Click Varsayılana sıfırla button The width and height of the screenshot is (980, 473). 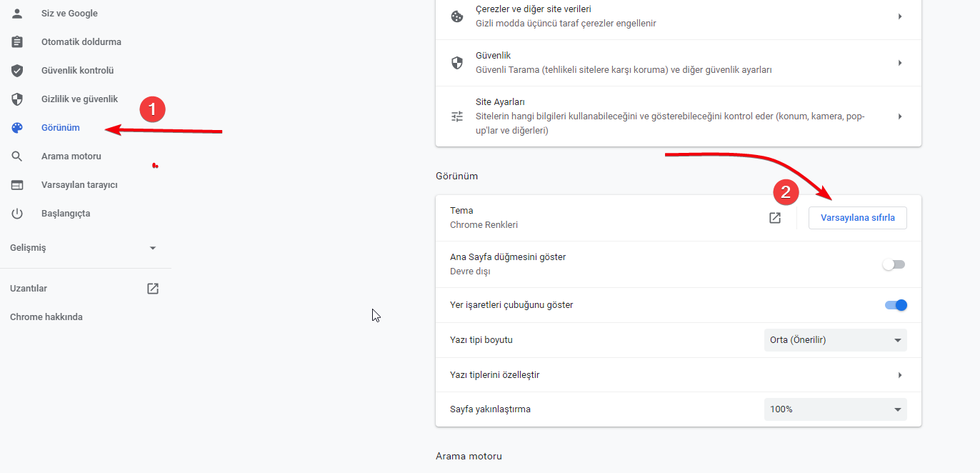(x=857, y=218)
